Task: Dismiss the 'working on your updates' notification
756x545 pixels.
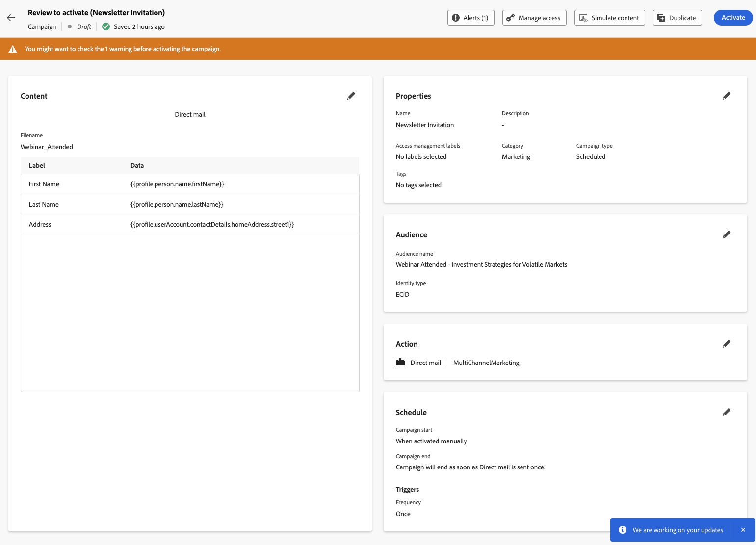Action: click(x=743, y=530)
